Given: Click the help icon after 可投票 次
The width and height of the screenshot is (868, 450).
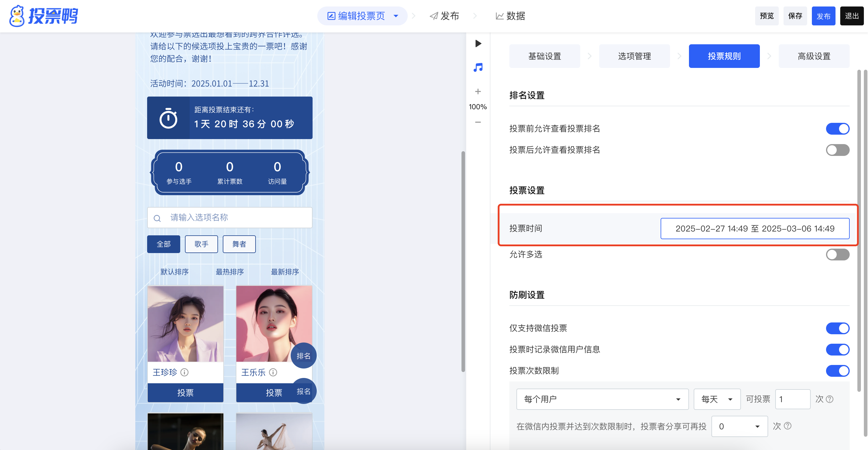Looking at the screenshot, I should (830, 399).
